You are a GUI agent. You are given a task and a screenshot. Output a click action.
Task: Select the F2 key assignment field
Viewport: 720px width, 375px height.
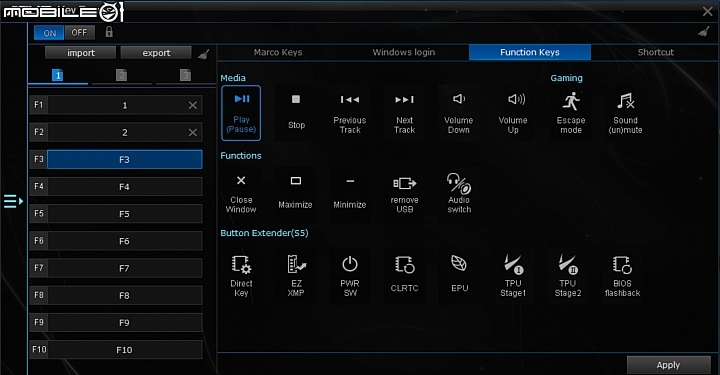(125, 133)
